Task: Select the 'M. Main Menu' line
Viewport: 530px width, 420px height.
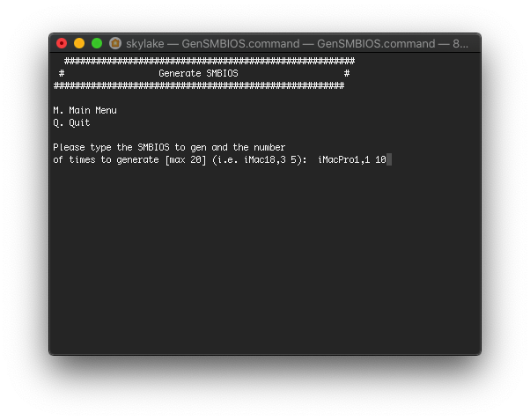Action: coord(85,110)
